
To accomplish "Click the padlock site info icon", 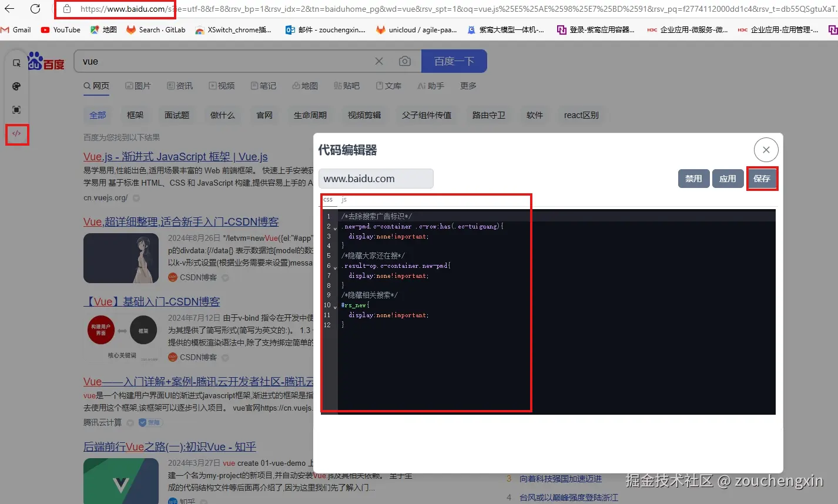I will click(67, 9).
